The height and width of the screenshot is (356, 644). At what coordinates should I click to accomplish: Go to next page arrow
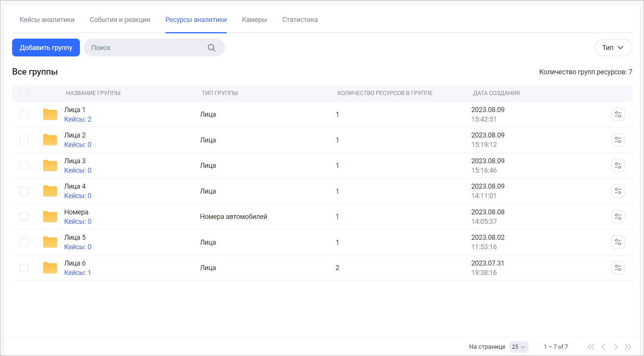click(616, 347)
